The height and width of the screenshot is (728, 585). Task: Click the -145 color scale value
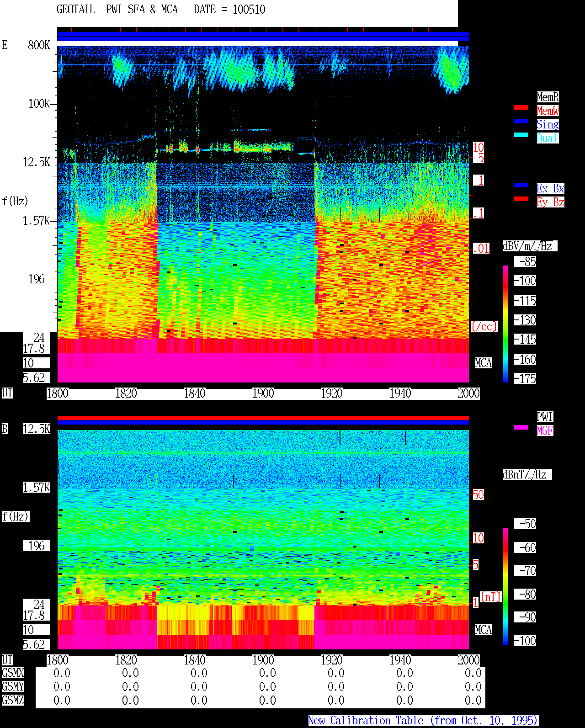pos(525,339)
